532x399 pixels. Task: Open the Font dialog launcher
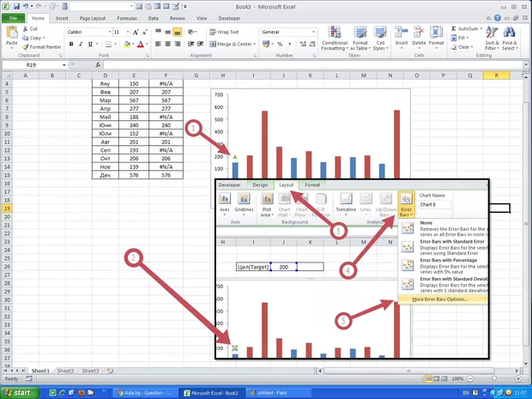pos(148,55)
